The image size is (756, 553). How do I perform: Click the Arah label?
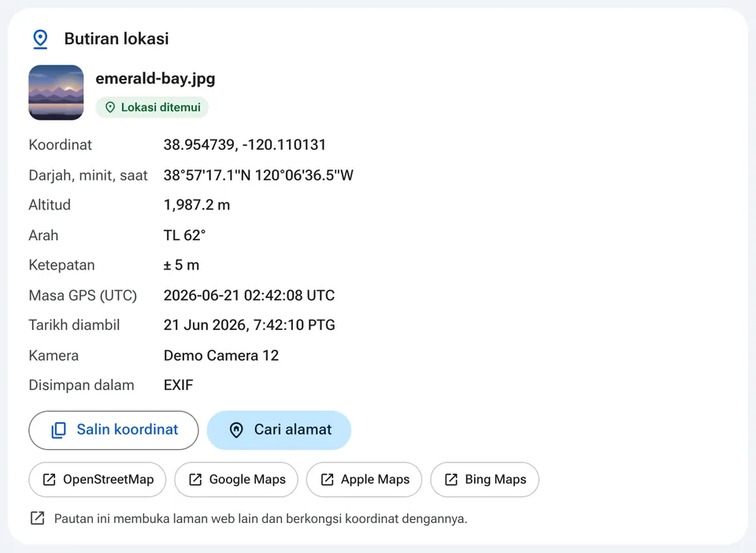click(x=43, y=236)
